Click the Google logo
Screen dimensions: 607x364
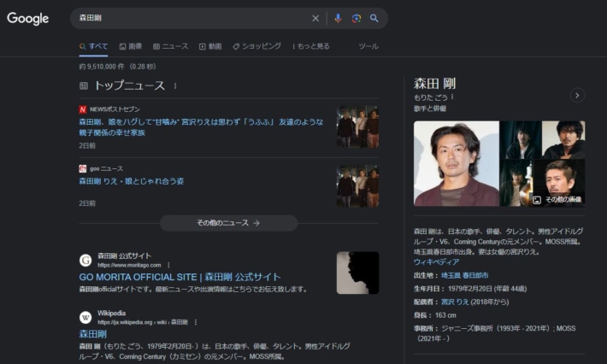pos(28,18)
